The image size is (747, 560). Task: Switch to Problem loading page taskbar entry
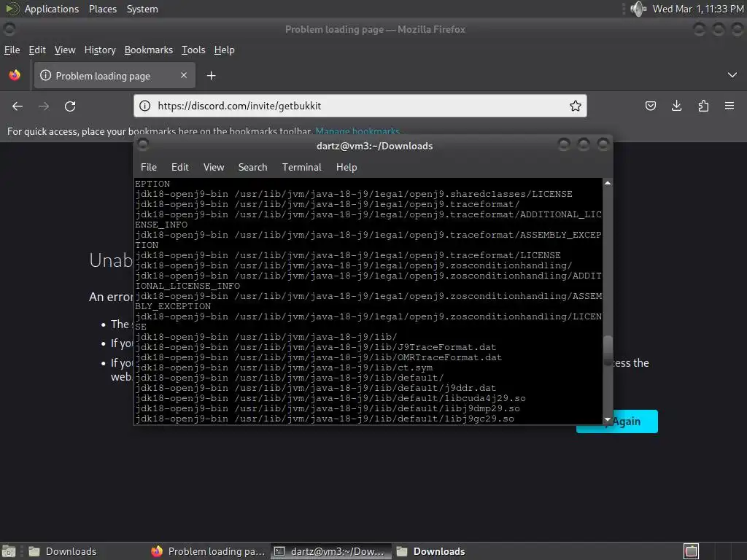click(x=208, y=551)
